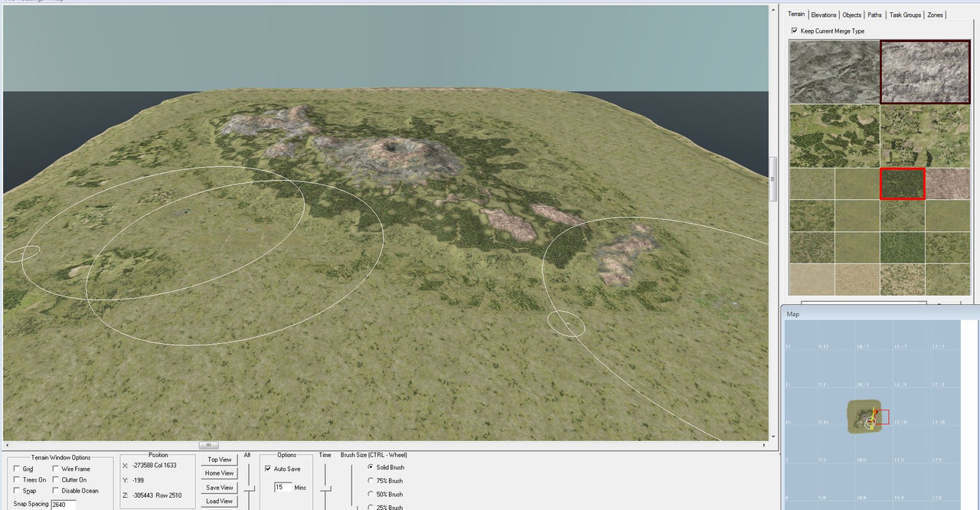Click the right arrow of the viewport horizontal scrollbar
The height and width of the screenshot is (510, 980).
[764, 445]
